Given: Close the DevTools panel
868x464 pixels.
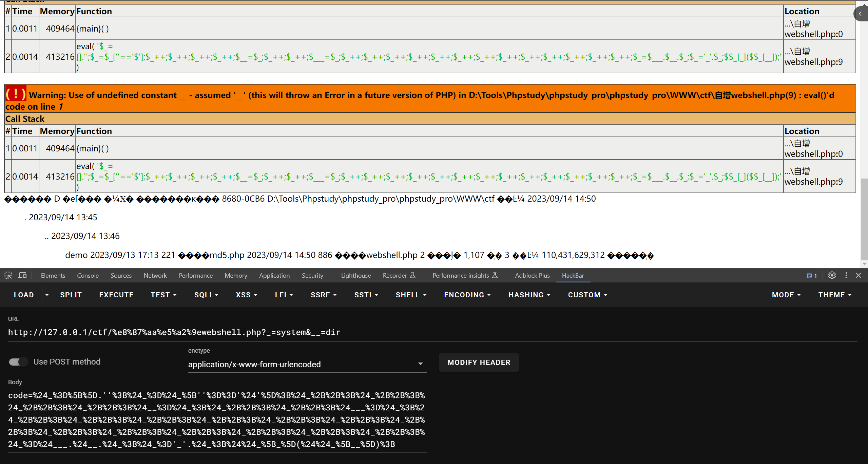Looking at the screenshot, I should tap(859, 275).
